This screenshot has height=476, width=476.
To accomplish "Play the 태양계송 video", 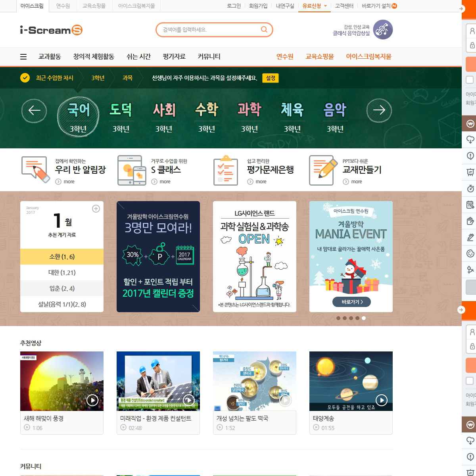I will [x=381, y=400].
